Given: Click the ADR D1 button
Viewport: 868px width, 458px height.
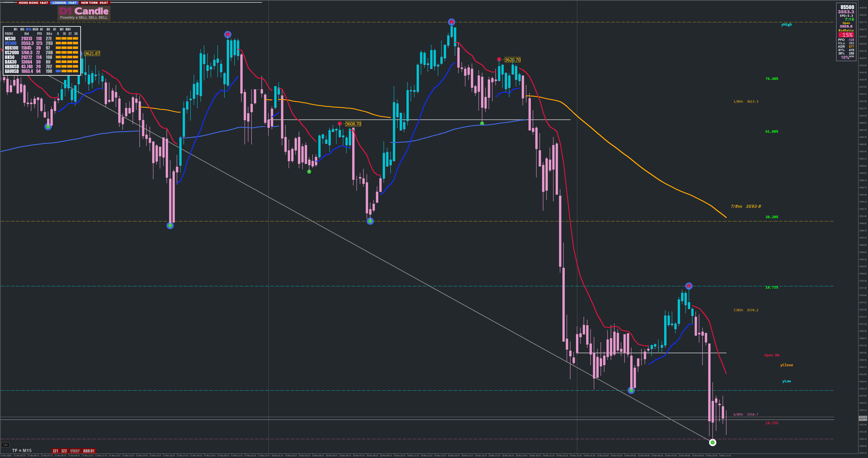Looking at the screenshot, I should (x=89, y=451).
